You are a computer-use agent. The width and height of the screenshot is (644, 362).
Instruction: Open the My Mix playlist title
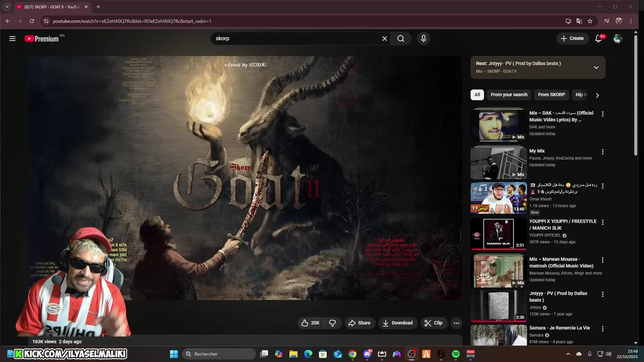[537, 151]
